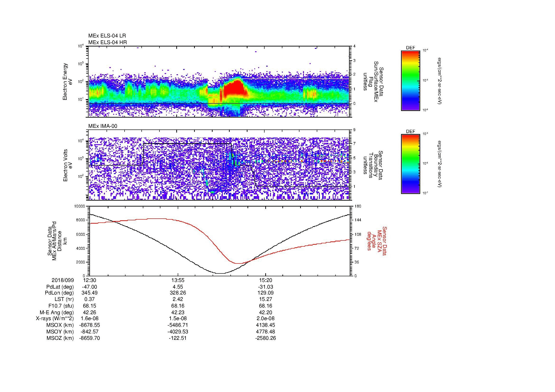Click the MSOY value '-842.57'

point(89,332)
